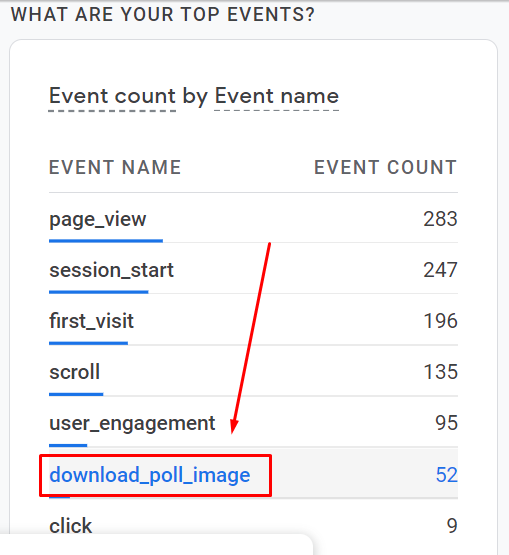Select the scroll event name
The width and height of the screenshot is (509, 555).
tap(74, 372)
